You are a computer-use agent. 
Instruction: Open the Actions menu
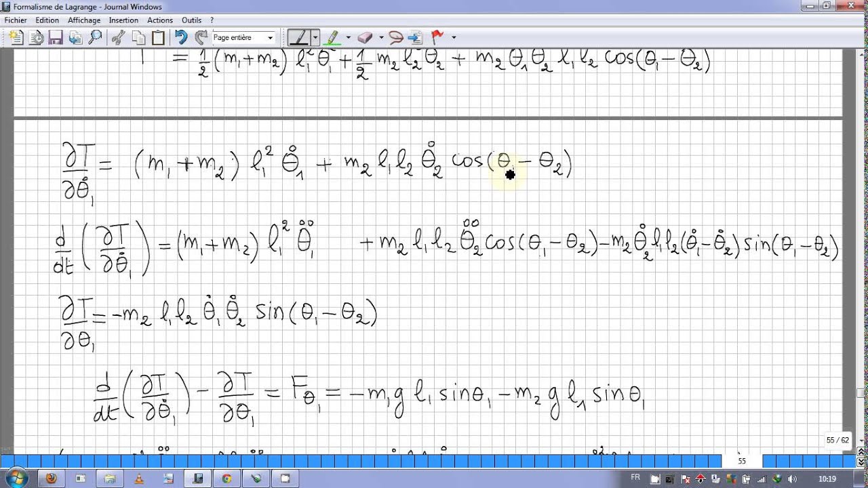pos(160,20)
